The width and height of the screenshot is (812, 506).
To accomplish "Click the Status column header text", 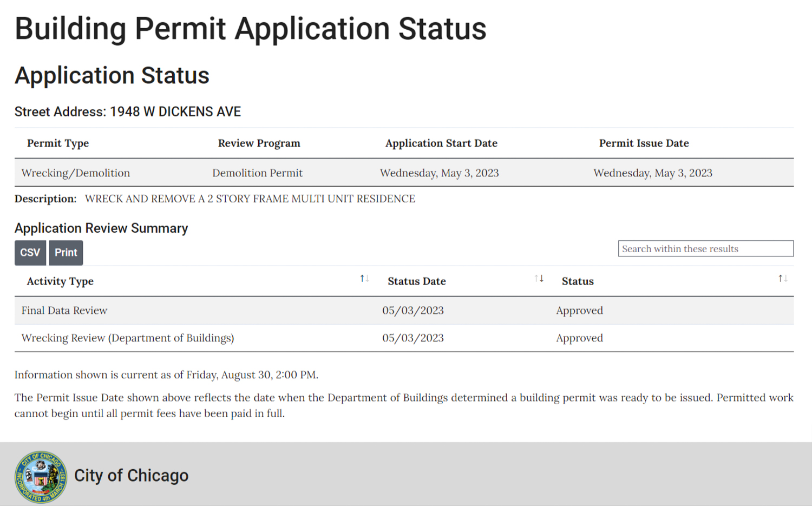I will point(578,281).
